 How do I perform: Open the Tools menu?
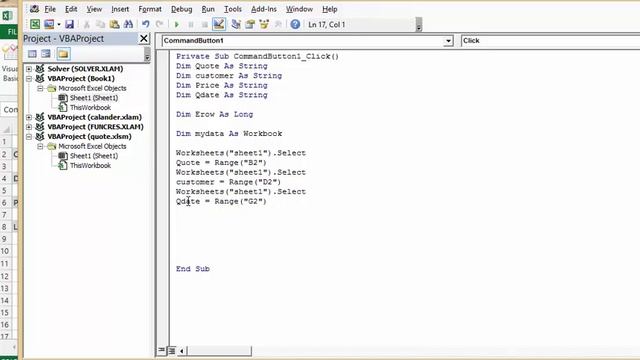point(233,9)
